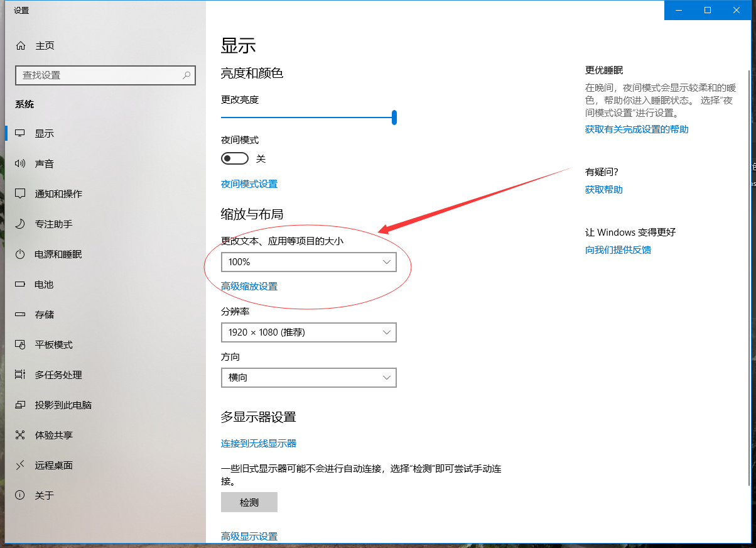Screen dimensions: 756x548
Task: Select the 声音 speaker icon
Action: coord(20,164)
